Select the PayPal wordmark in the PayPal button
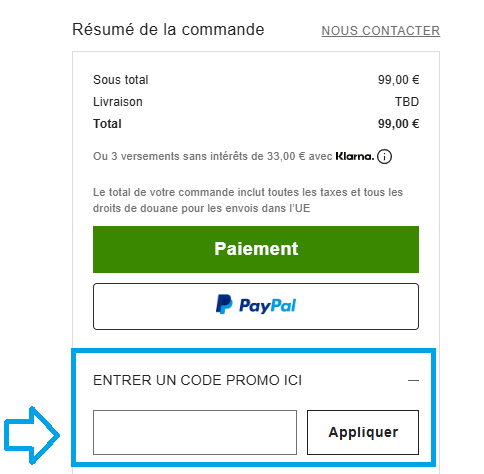Screen dimensions: 484x474 [267, 305]
